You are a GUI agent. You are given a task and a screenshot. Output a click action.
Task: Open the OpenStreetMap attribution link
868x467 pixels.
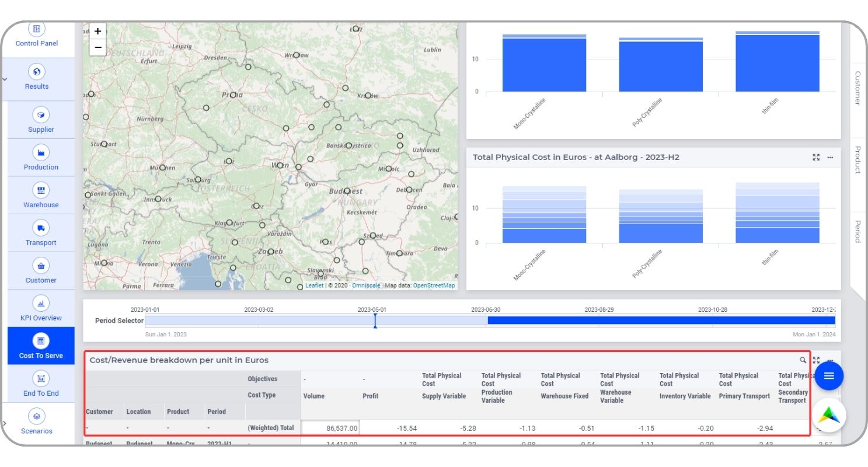tap(434, 285)
